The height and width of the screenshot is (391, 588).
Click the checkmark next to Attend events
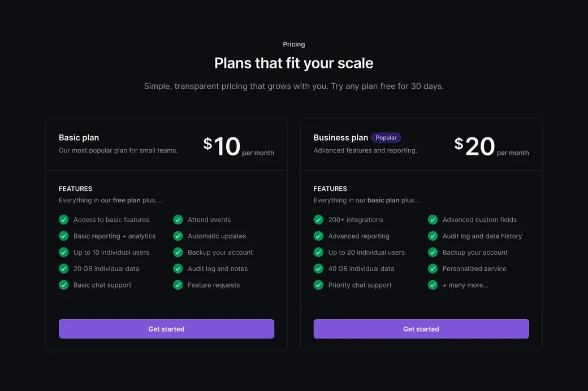178,219
